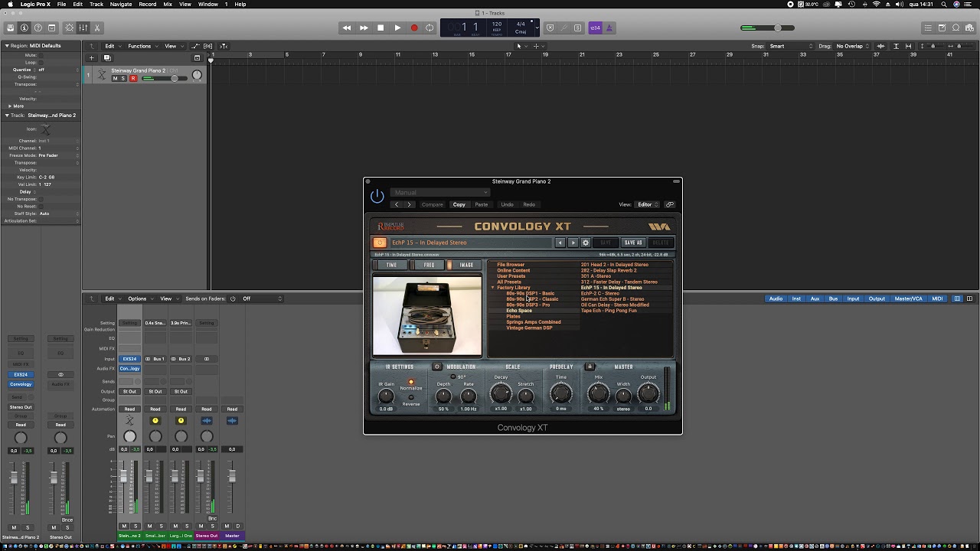Open the tracks area Functions menu
This screenshot has height=551, width=980.
[141, 46]
